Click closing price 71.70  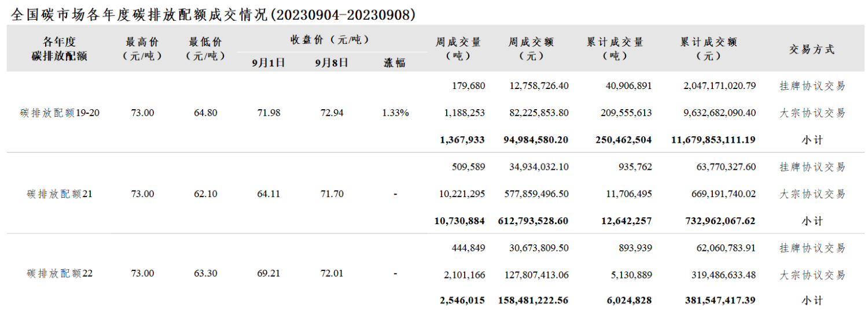click(x=332, y=194)
